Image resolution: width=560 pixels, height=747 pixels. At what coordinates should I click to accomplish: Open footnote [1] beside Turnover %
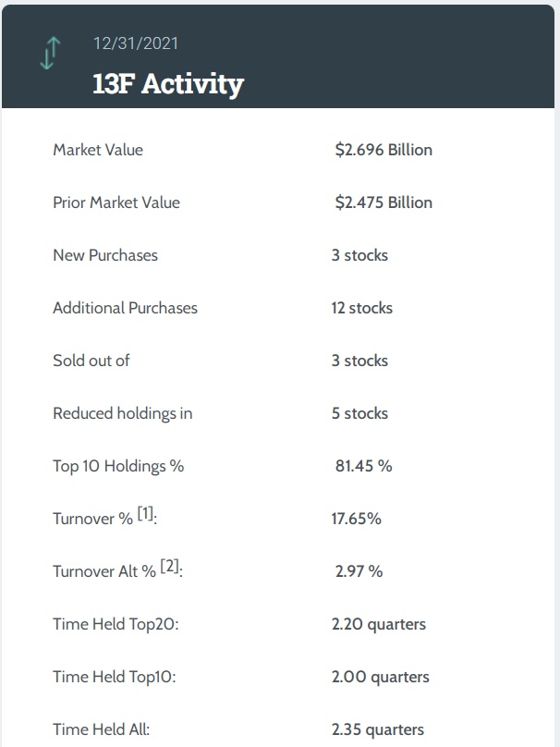[x=146, y=514]
